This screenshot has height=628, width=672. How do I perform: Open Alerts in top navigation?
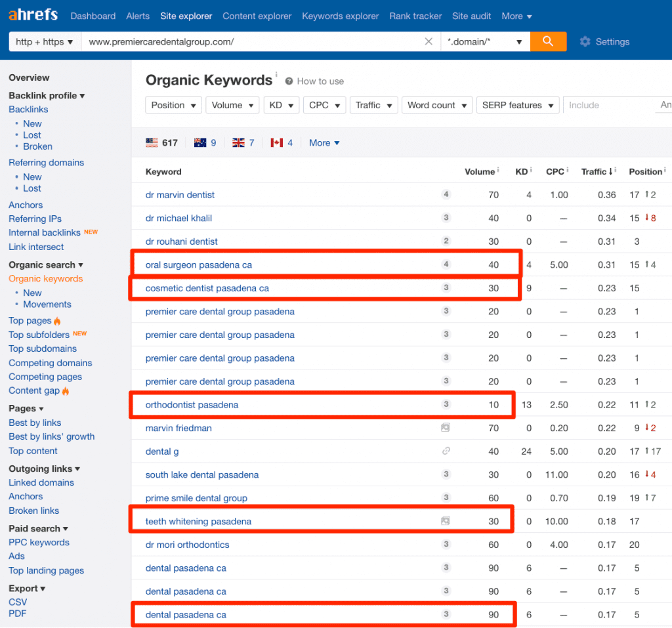138,16
